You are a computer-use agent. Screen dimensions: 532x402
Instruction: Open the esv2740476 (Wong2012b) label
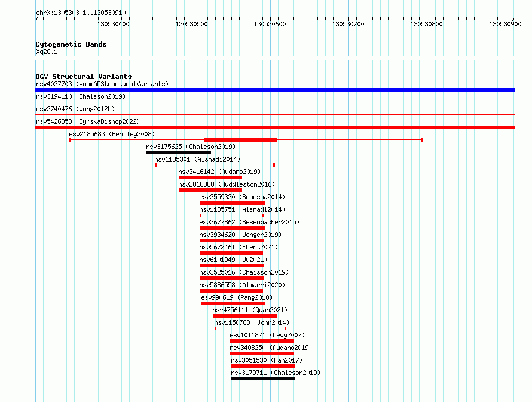coord(75,109)
